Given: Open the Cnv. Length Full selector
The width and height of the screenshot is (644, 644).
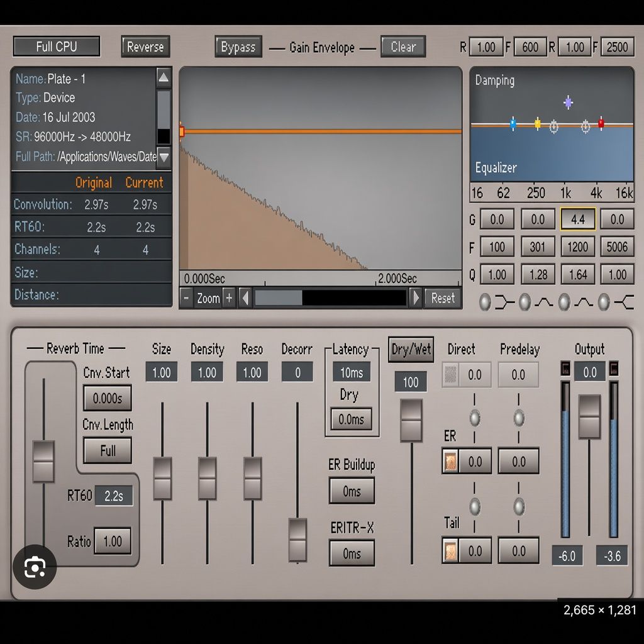Looking at the screenshot, I should coord(108,450).
